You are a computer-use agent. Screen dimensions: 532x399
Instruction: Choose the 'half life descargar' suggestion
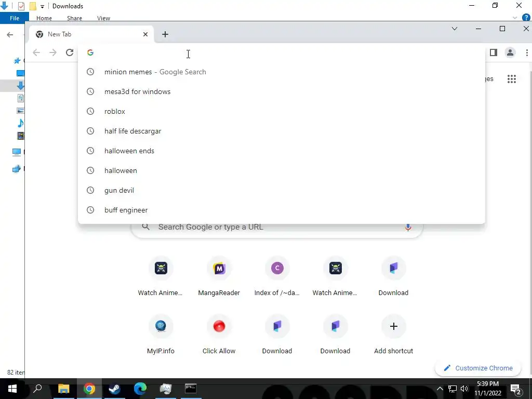coord(282,131)
